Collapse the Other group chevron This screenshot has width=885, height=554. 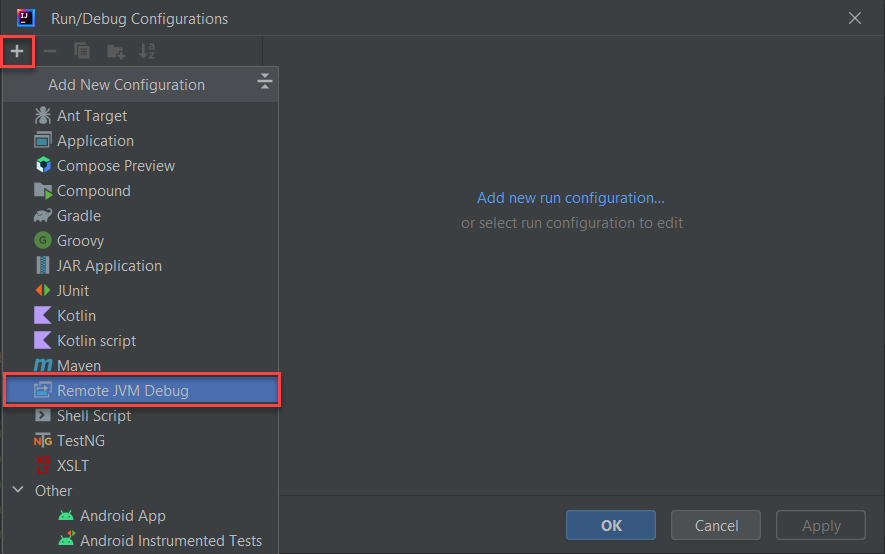[18, 490]
